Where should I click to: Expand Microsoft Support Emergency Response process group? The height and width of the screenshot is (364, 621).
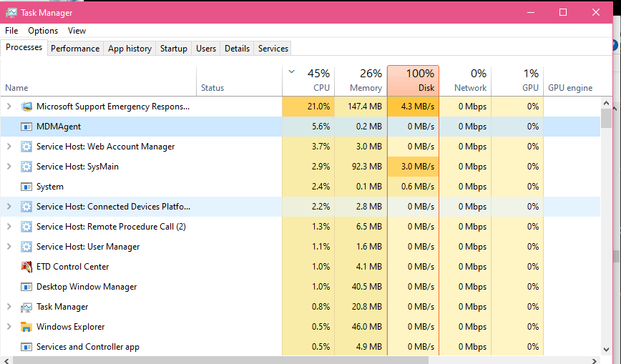[9, 107]
